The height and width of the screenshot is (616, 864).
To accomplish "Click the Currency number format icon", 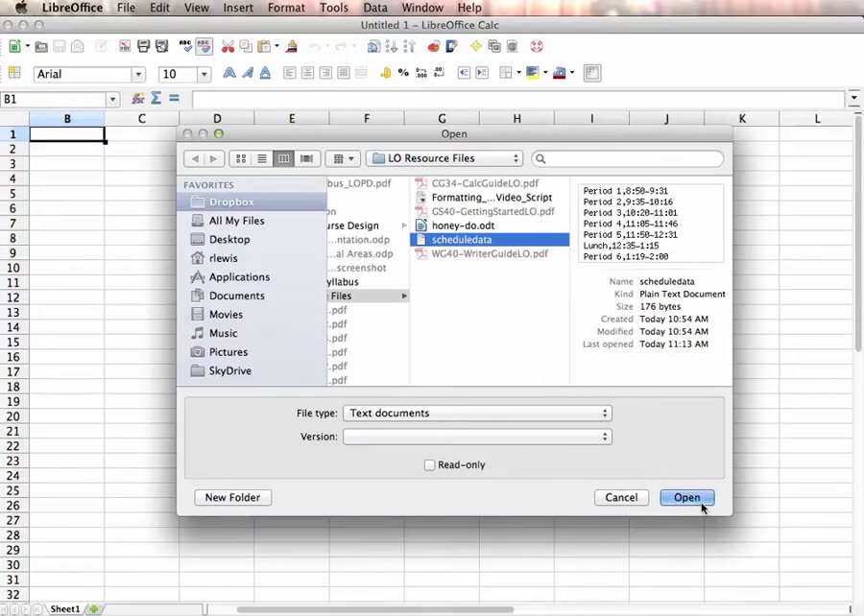I will [386, 73].
